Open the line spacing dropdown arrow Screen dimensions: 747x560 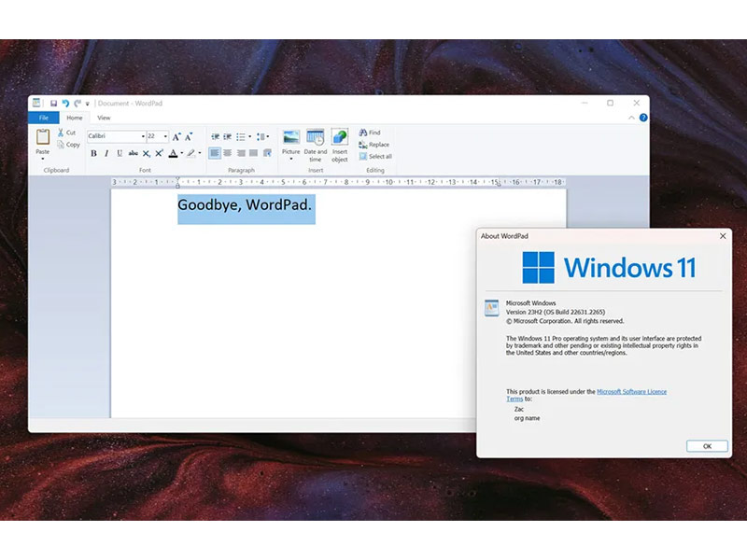[268, 136]
